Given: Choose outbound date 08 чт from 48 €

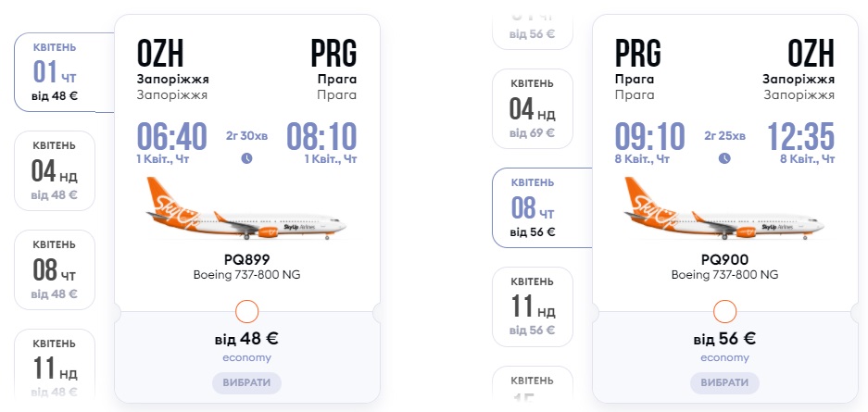Looking at the screenshot, I should coord(56,269).
